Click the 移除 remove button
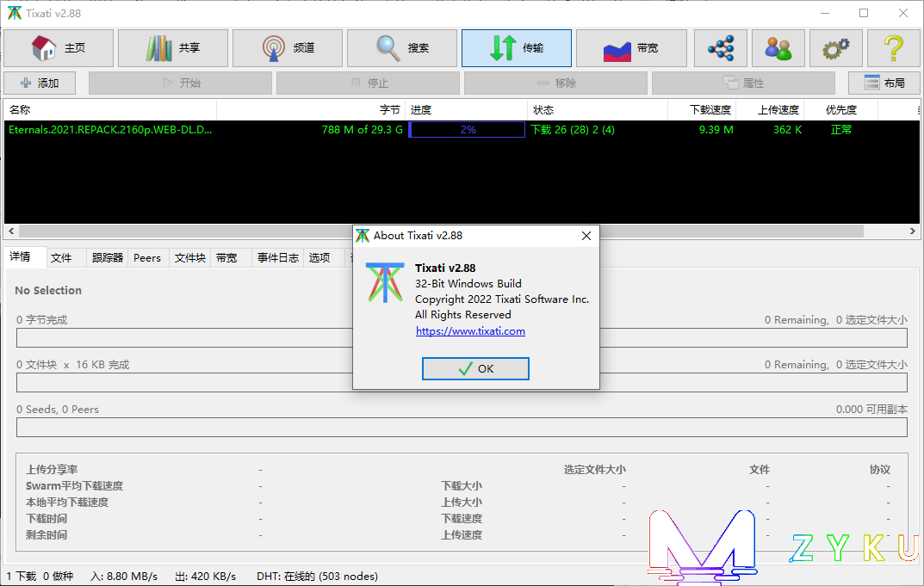The height and width of the screenshot is (586, 924). pos(555,83)
